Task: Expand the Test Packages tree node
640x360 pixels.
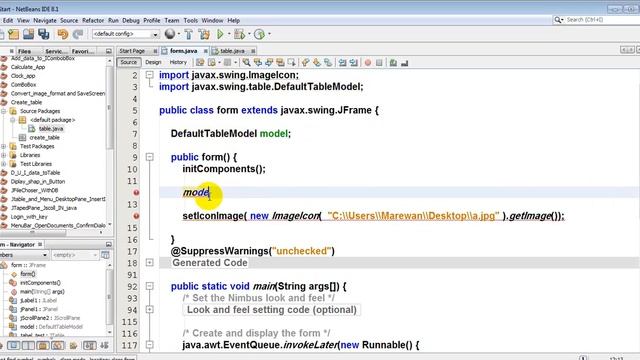Action: click(4, 146)
